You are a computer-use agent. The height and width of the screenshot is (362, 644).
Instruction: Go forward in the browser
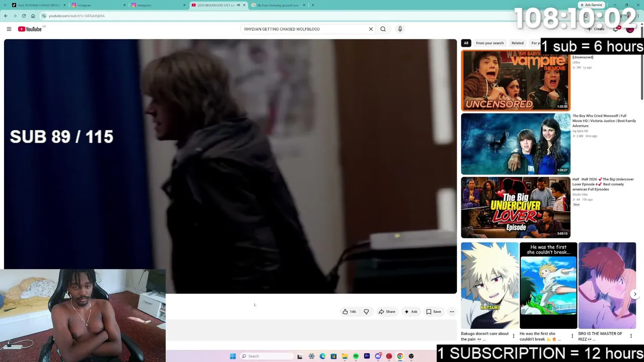[x=15, y=16]
